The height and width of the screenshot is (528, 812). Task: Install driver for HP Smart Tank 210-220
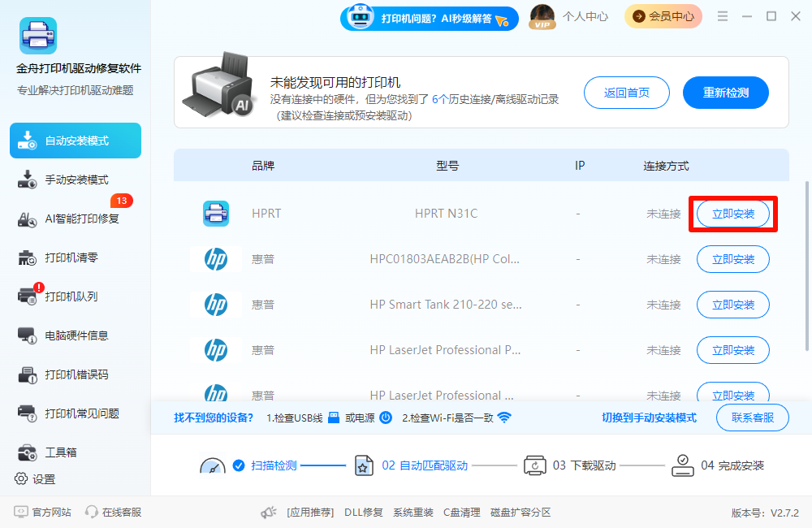coord(732,305)
